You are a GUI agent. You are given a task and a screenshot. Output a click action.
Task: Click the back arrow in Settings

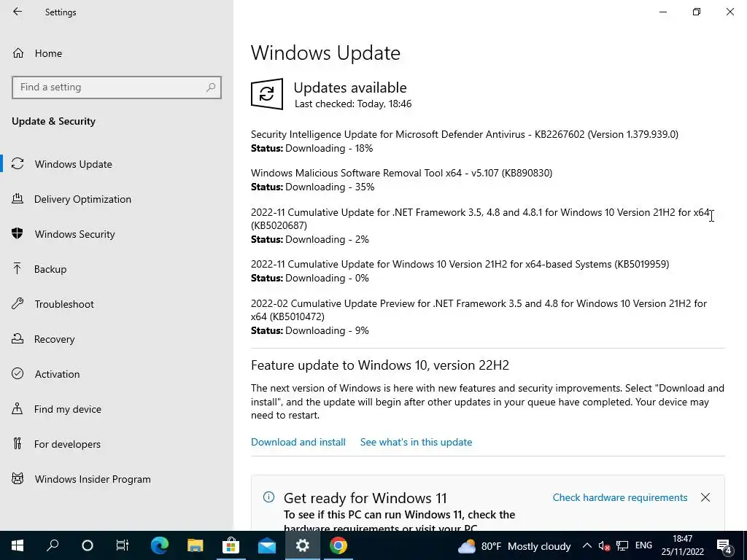point(18,12)
